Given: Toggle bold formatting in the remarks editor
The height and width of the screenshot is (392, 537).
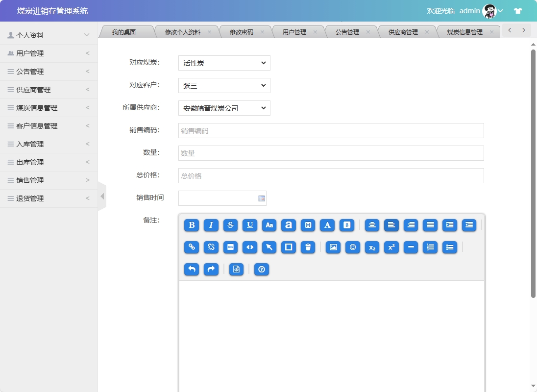Looking at the screenshot, I should [191, 225].
